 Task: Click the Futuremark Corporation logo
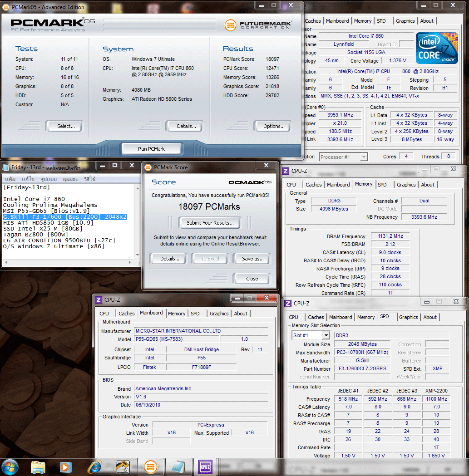pyautogui.click(x=258, y=25)
